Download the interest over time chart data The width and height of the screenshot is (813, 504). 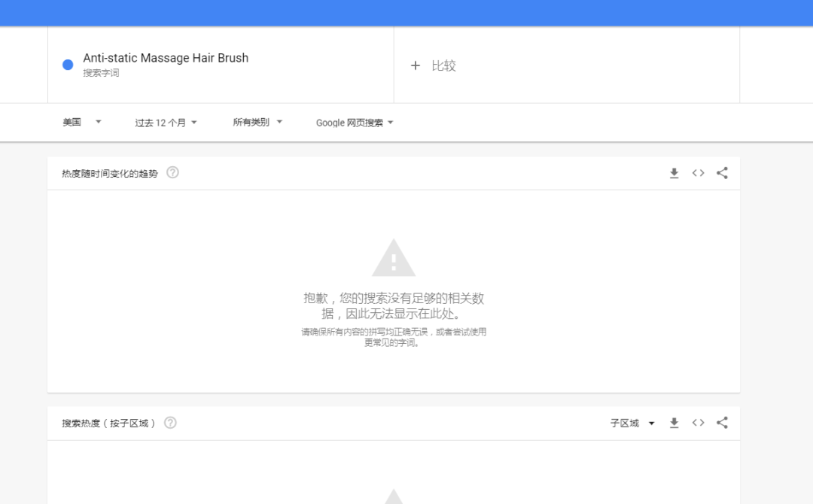674,173
